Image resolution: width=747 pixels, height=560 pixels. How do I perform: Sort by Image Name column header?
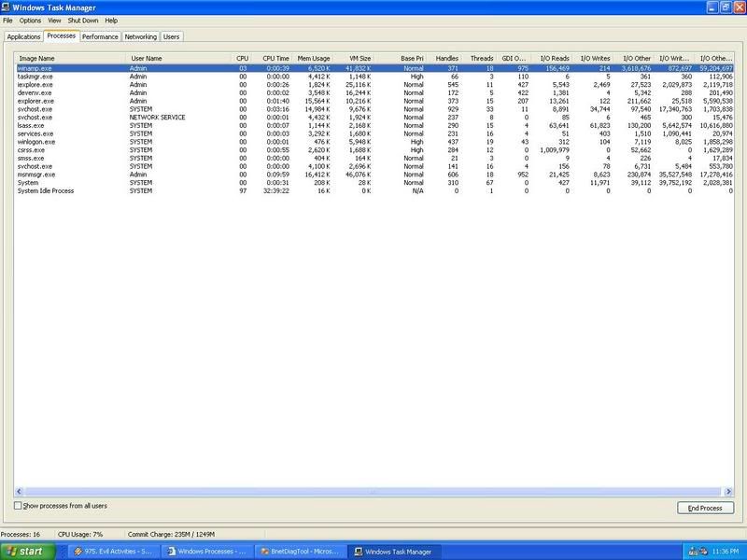coord(69,58)
